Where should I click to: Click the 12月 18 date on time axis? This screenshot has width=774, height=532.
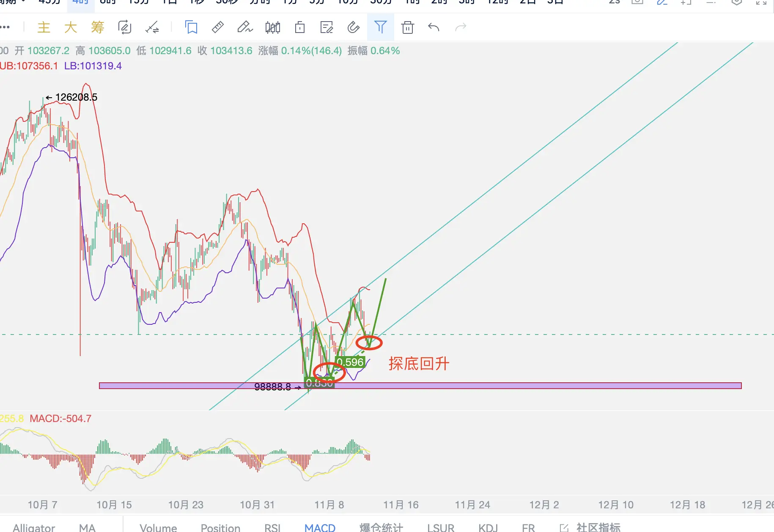coord(687,505)
